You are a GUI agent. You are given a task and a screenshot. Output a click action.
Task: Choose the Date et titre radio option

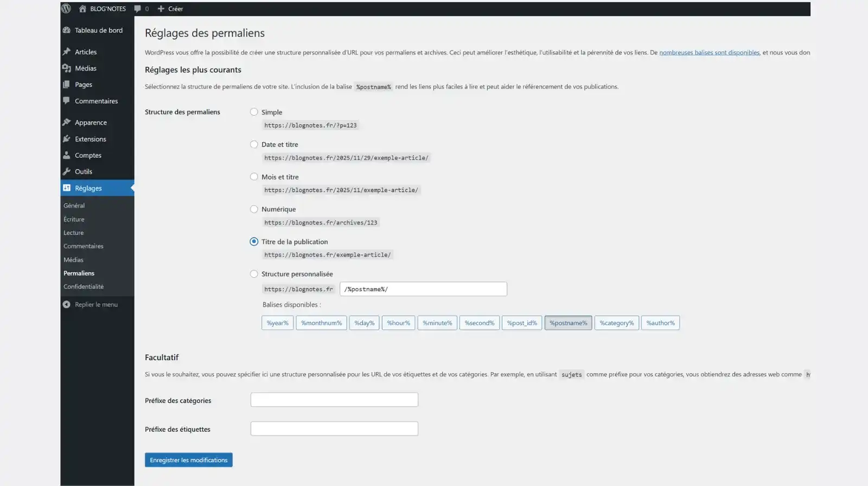pyautogui.click(x=254, y=144)
